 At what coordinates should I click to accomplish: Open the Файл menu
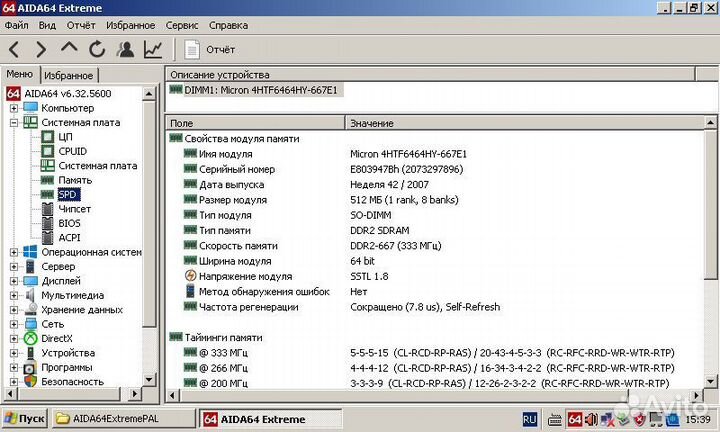(17, 25)
